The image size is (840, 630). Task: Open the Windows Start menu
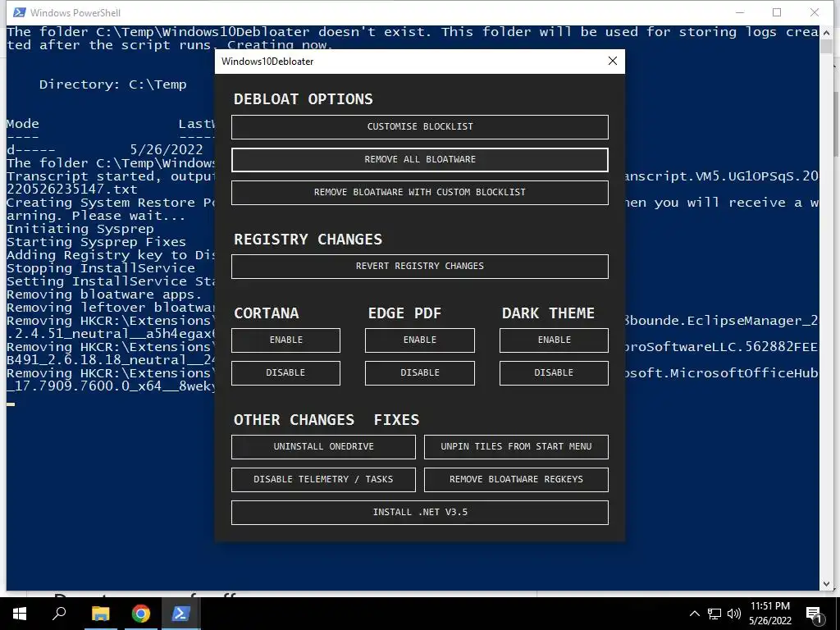(x=20, y=614)
